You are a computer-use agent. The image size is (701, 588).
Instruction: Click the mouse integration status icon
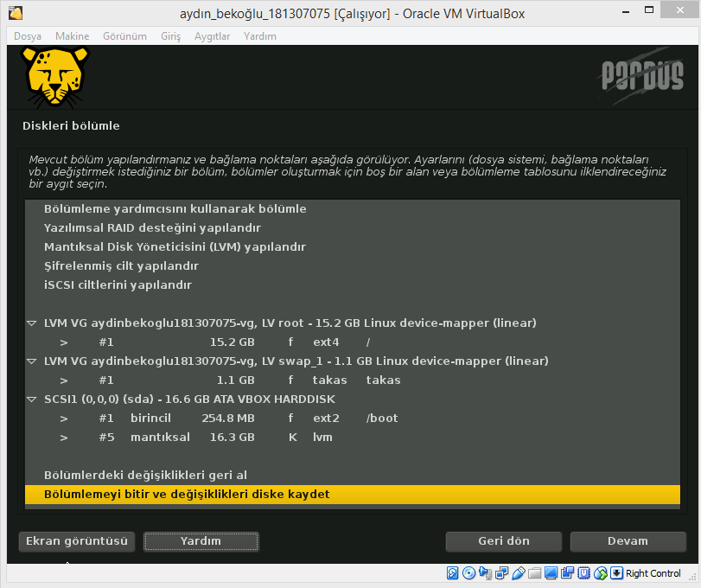tap(601, 572)
